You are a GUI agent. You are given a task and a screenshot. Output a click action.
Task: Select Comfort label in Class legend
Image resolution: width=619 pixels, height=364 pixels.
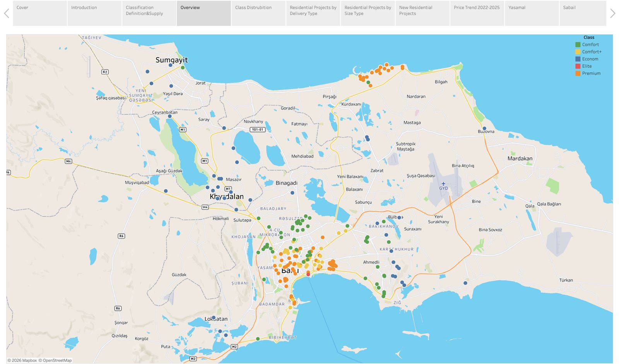590,45
